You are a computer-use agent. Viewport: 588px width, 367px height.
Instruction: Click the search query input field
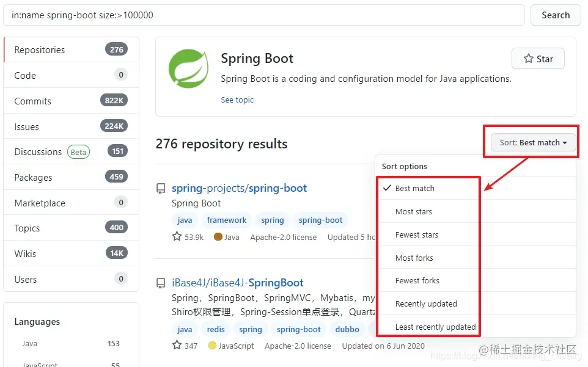tap(263, 15)
